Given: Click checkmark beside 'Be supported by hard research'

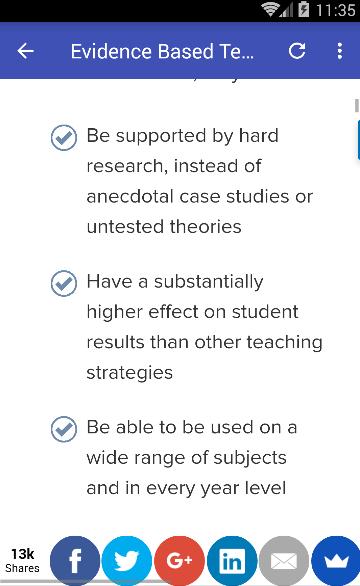Looking at the screenshot, I should coord(64,138).
